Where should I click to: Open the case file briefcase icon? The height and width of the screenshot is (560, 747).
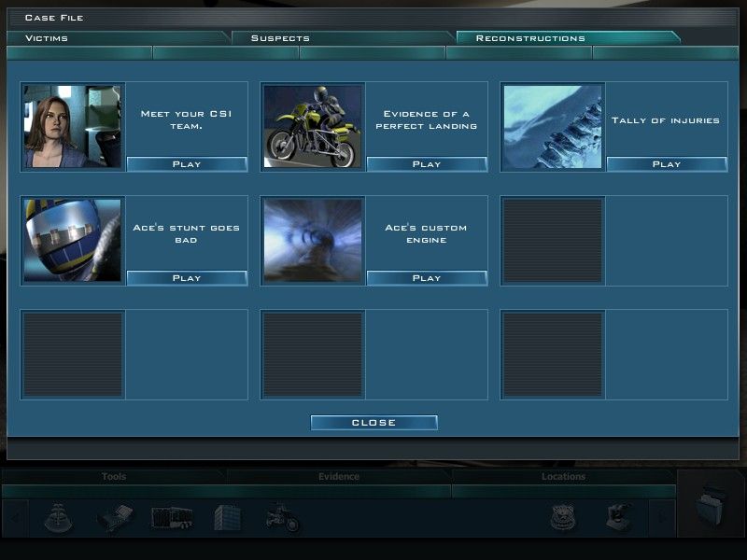pos(712,506)
